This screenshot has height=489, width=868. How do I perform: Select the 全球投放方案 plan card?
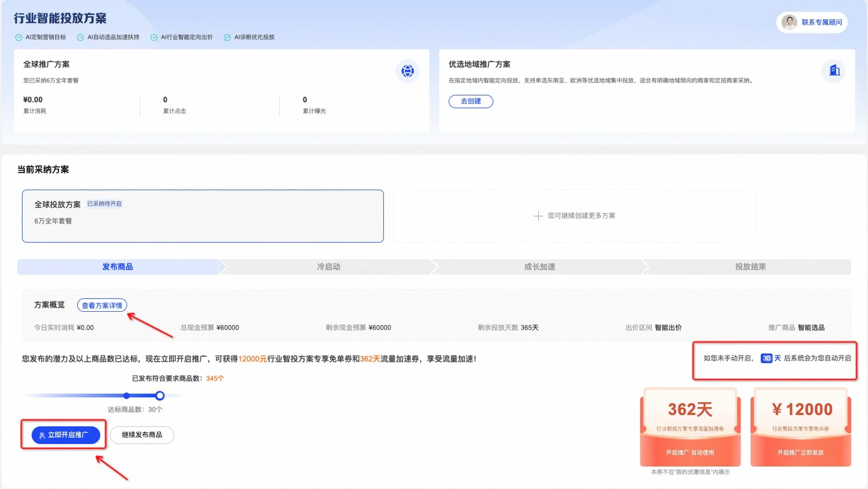[x=202, y=216]
